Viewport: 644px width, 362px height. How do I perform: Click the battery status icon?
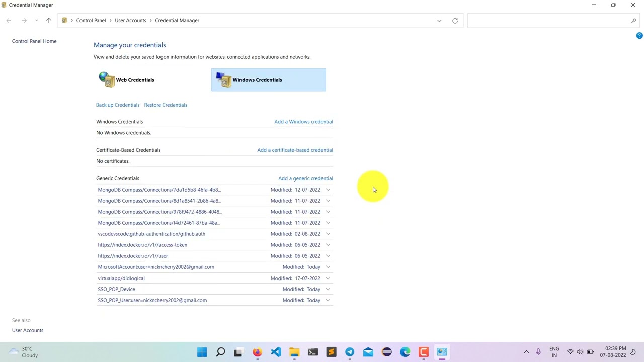pos(590,352)
